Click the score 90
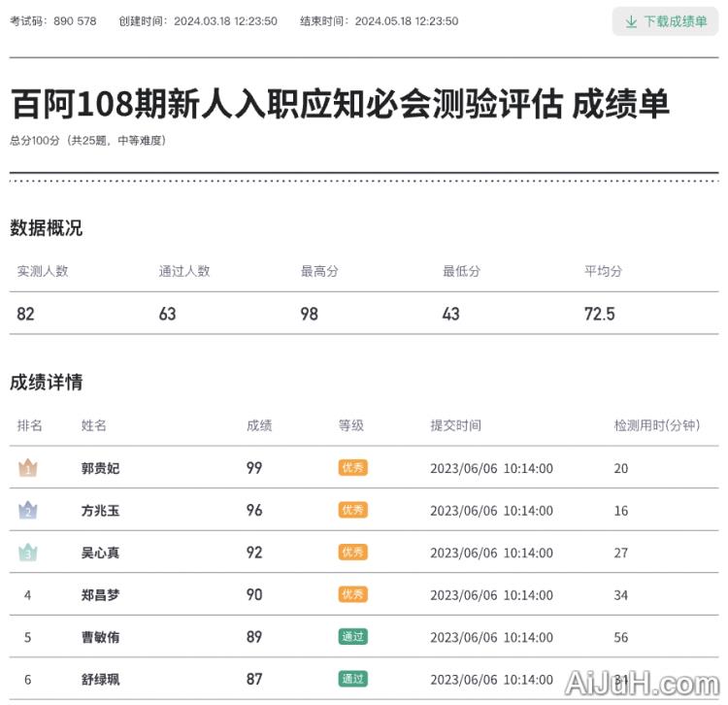Viewport: 728px width, 705px height. (x=254, y=594)
